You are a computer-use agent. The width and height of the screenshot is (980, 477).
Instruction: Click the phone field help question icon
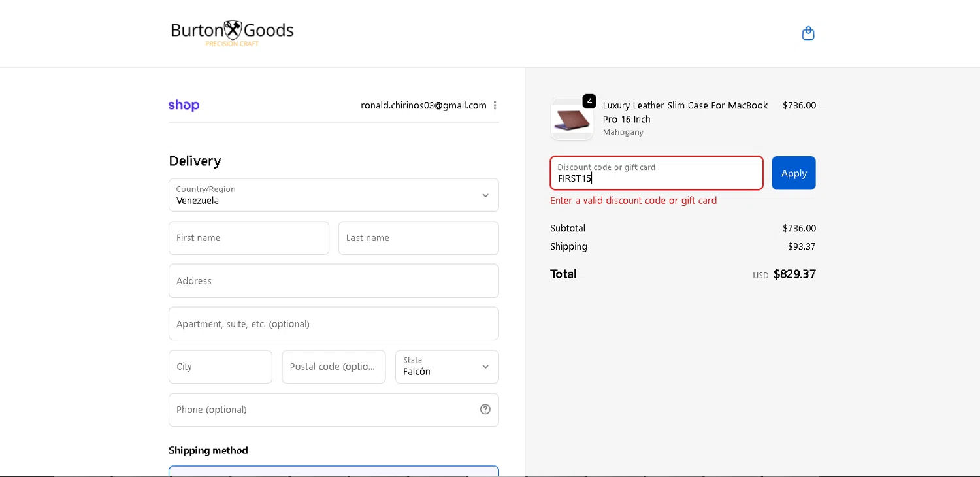click(485, 410)
